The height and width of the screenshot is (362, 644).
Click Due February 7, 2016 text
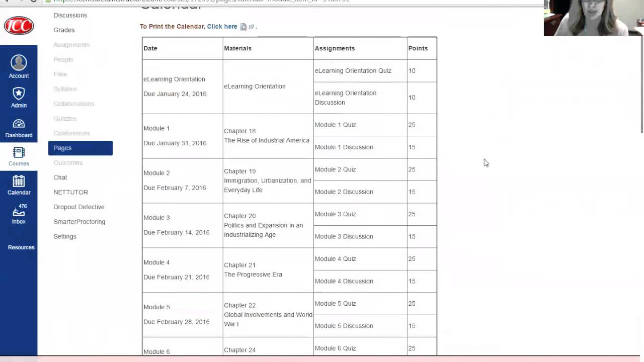pos(175,188)
